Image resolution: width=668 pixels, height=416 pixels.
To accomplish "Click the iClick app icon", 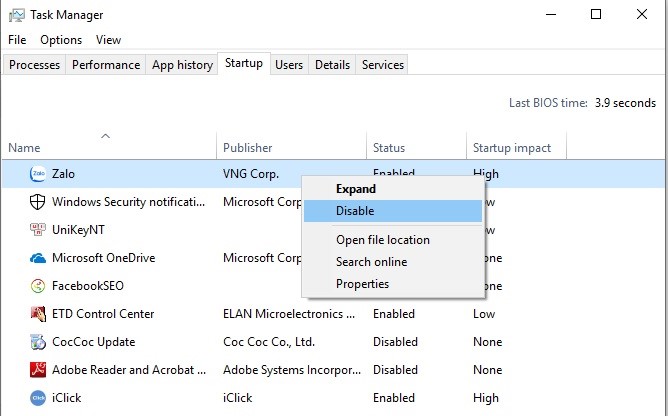I will click(x=38, y=398).
